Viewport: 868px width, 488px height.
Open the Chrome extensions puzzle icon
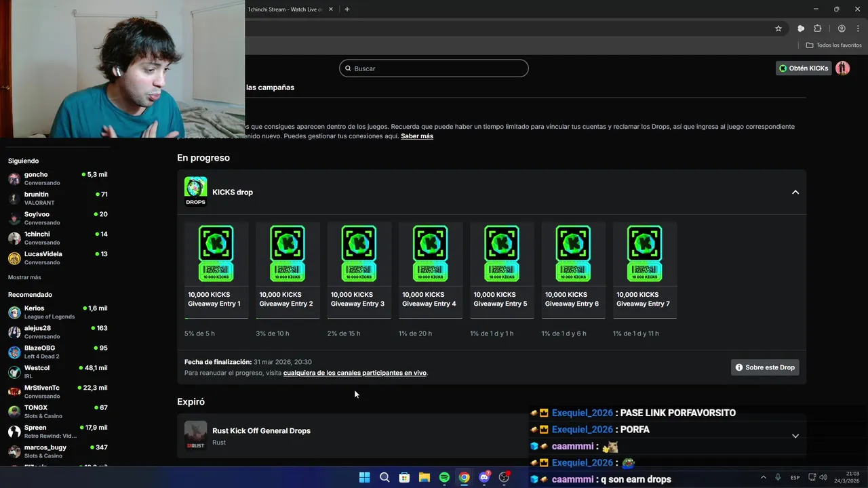[817, 28]
